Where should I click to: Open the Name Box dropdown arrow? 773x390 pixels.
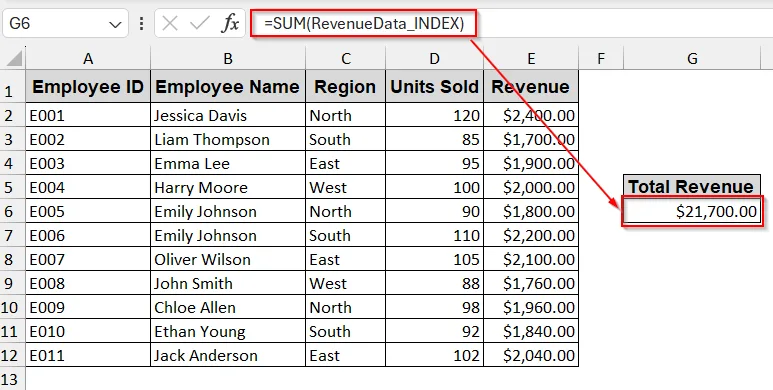[x=115, y=24]
